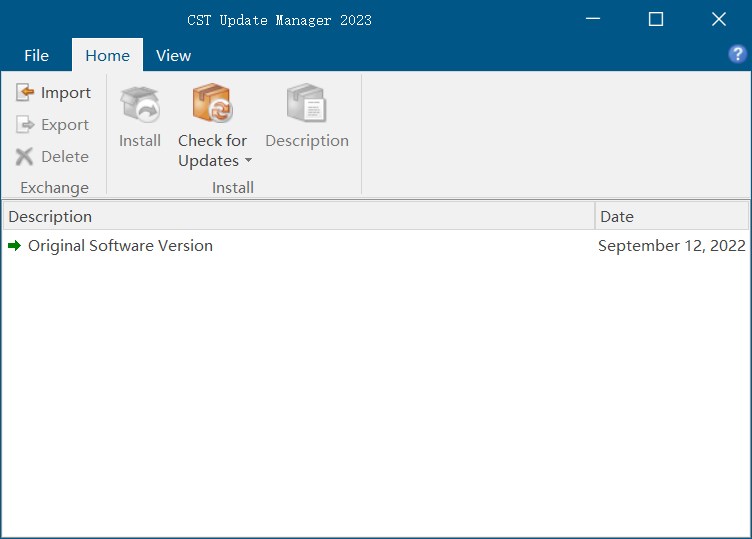The height and width of the screenshot is (539, 752).
Task: Sort by the Date column header
Action: click(672, 216)
